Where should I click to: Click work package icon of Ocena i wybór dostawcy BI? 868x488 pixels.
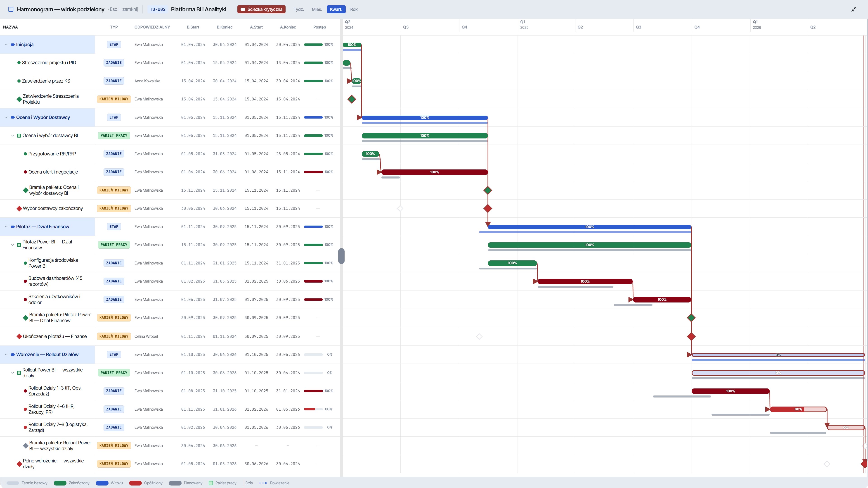point(19,136)
